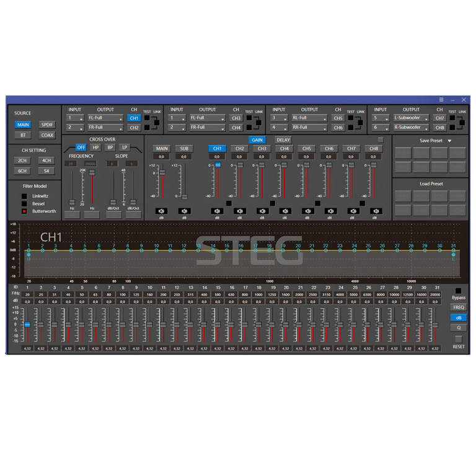Image resolution: width=476 pixels, height=476 pixels.
Task: Select crossover LP mode
Action: tap(125, 148)
